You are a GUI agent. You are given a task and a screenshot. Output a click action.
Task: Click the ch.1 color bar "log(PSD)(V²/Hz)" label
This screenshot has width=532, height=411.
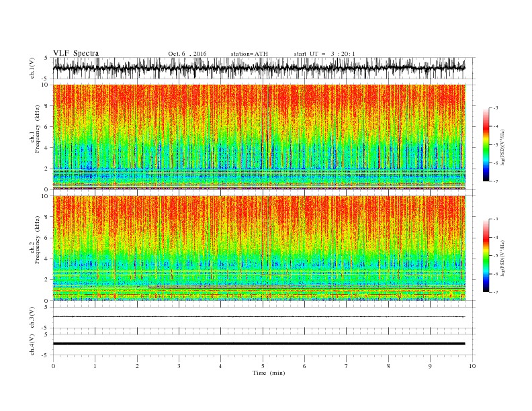coord(502,146)
